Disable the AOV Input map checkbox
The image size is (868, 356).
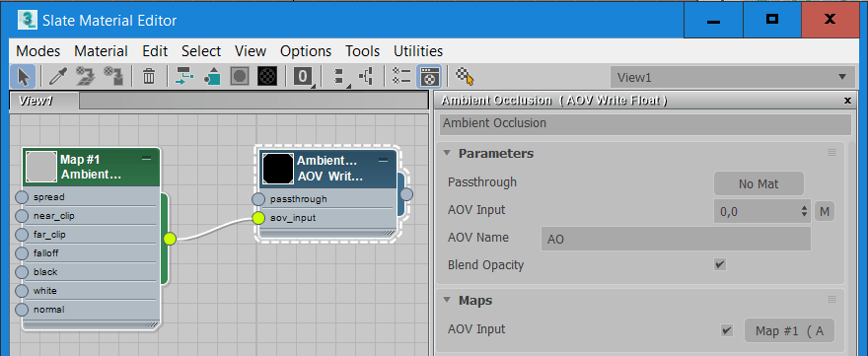tap(727, 331)
